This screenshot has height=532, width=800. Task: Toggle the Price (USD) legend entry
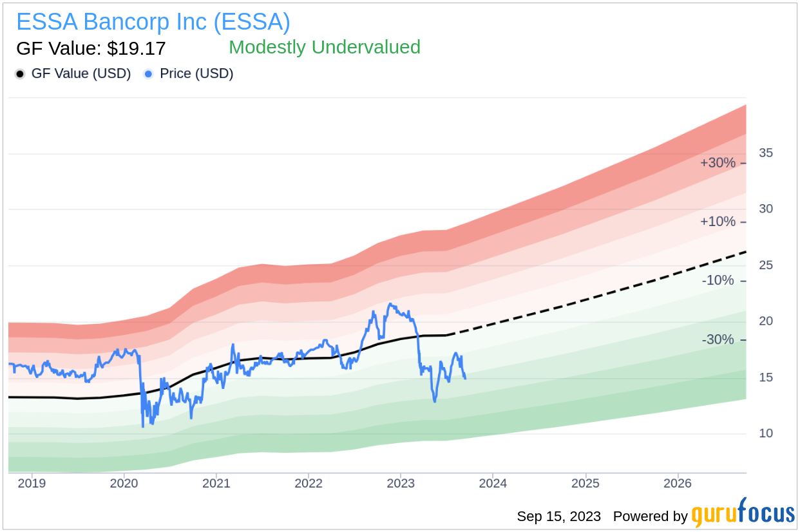tap(189, 74)
